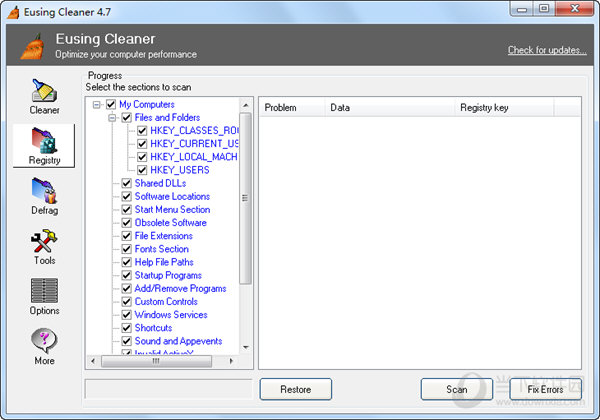Minimize the Eusing Cleaner window
Viewport: 600px width, 420px height.
click(522, 9)
